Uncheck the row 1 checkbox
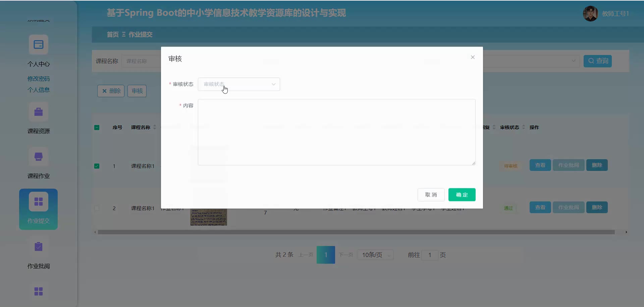The width and height of the screenshot is (644, 307). coord(97,166)
